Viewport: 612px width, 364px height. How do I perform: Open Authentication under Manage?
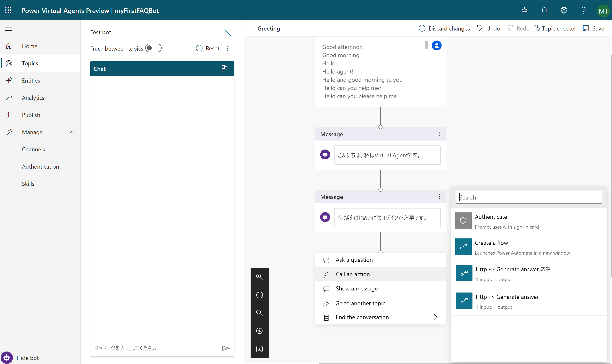click(x=41, y=167)
